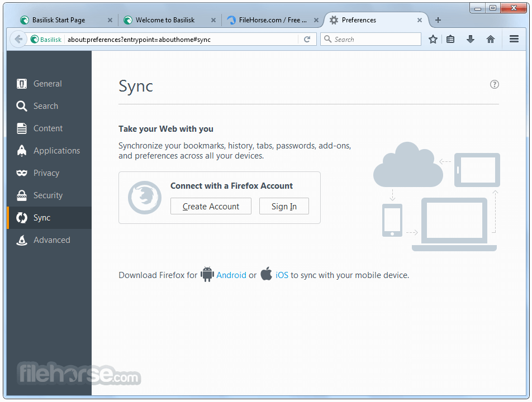Screen dimensions: 532x402
Task: Close the Preferences tab
Action: 420,20
